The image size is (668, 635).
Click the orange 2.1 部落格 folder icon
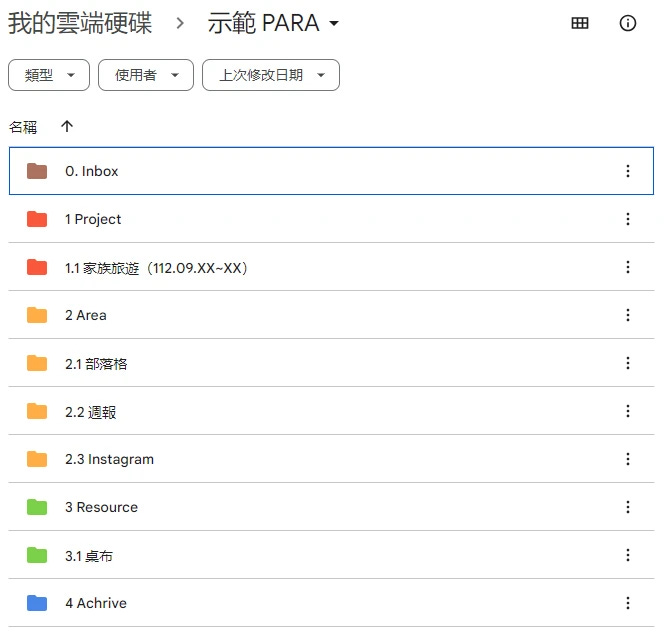(x=37, y=363)
